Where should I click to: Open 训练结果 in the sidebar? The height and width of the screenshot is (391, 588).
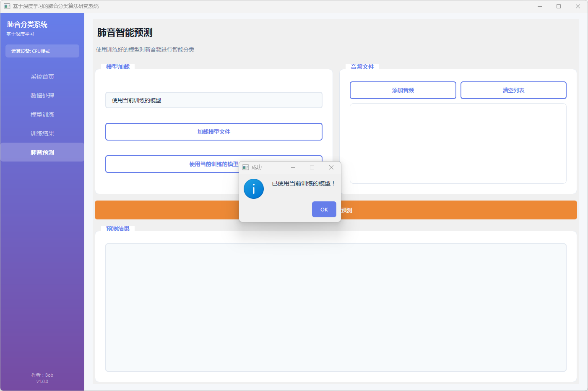click(42, 133)
